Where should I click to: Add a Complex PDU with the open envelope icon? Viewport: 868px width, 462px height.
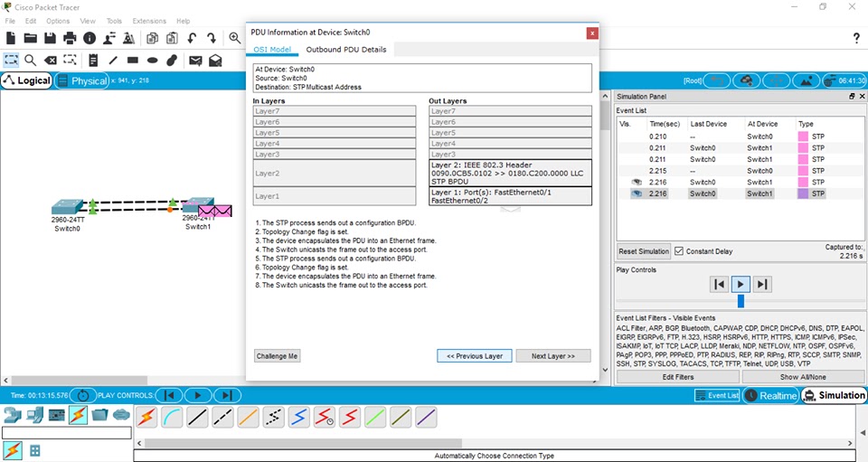point(215,61)
